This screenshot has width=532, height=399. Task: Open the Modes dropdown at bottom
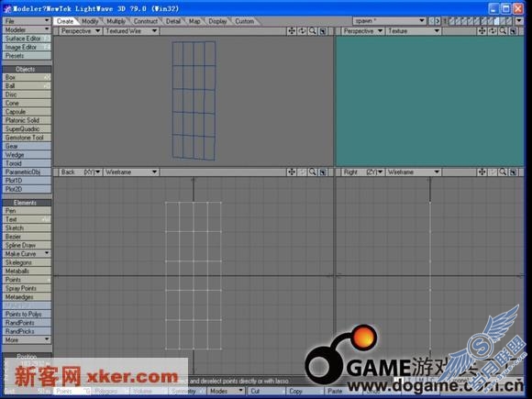coord(227,391)
